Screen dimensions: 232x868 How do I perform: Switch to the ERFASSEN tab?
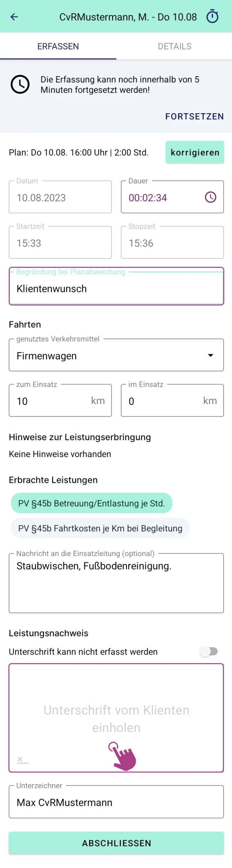pyautogui.click(x=58, y=46)
